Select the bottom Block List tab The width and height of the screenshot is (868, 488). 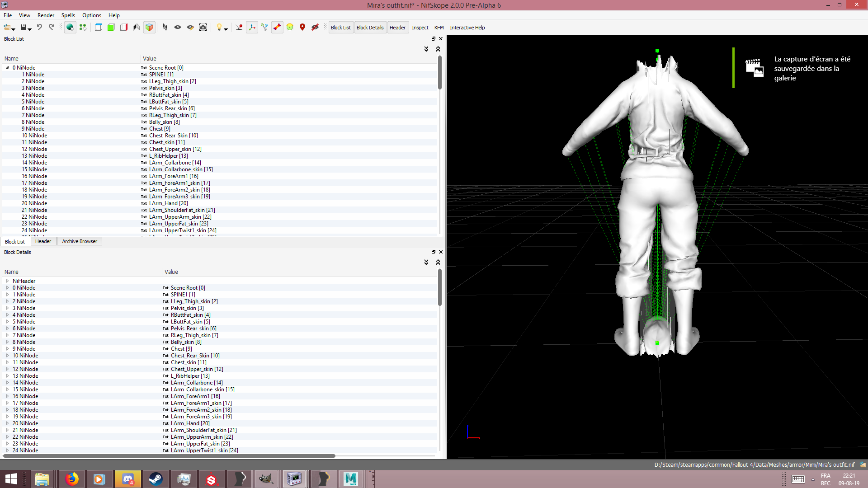click(x=15, y=242)
